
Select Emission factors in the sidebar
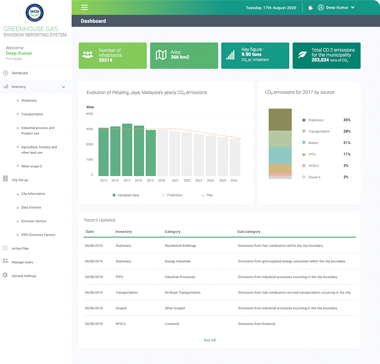(x=34, y=221)
